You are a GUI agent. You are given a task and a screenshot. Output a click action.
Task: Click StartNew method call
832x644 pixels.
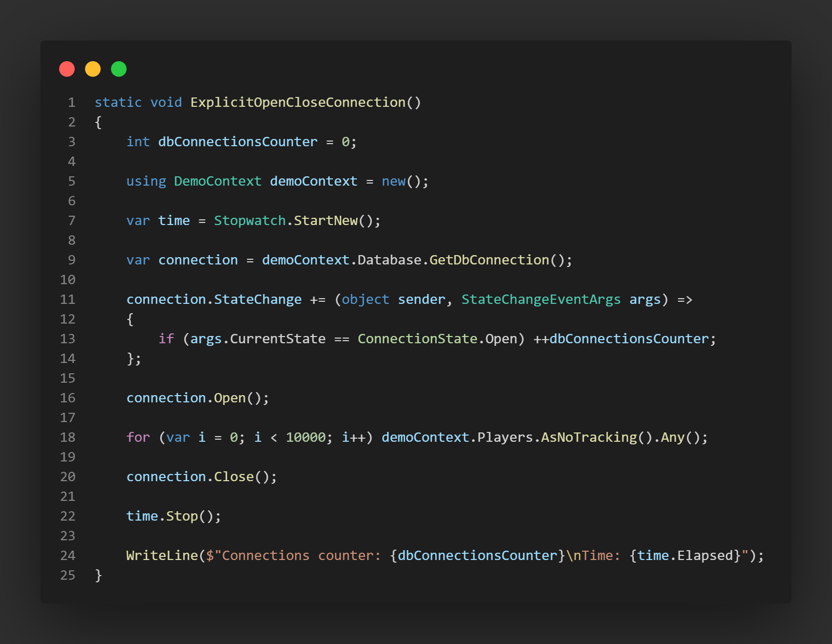[326, 221]
